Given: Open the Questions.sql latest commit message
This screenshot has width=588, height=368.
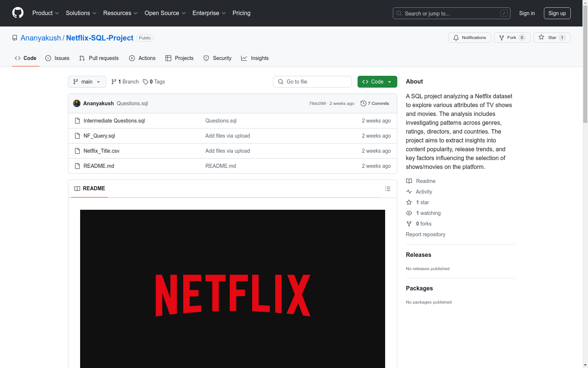Looking at the screenshot, I should tap(132, 103).
